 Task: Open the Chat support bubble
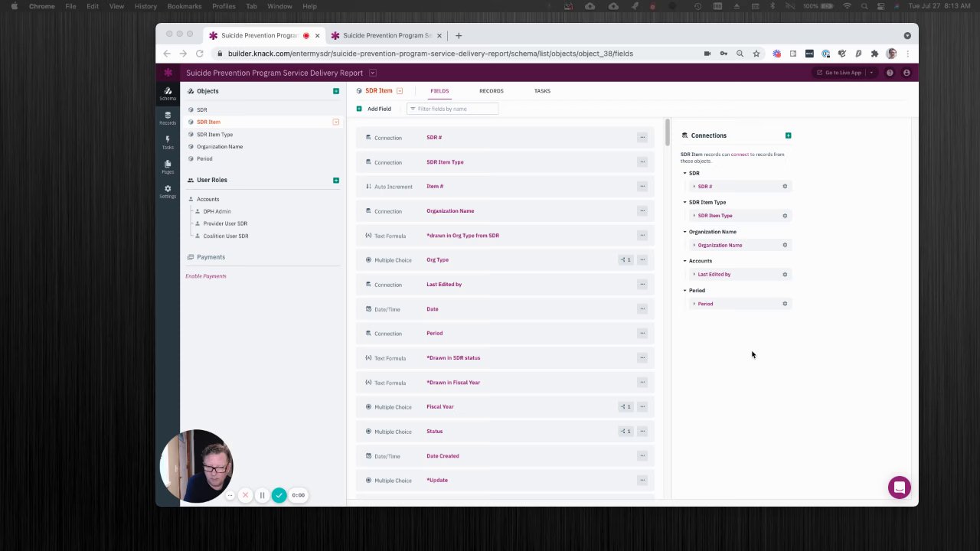tap(900, 487)
